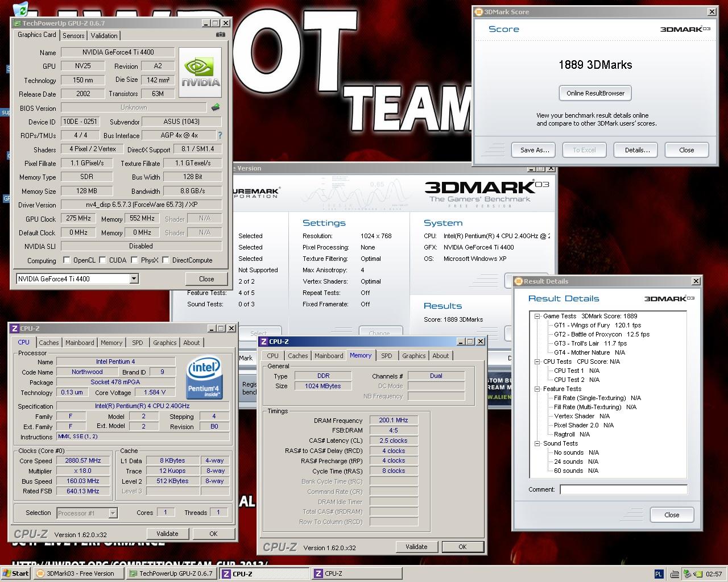The width and height of the screenshot is (728, 582).
Task: Open the GeForce4 Ti 4400 GPU selection dropdown
Action: pos(134,278)
